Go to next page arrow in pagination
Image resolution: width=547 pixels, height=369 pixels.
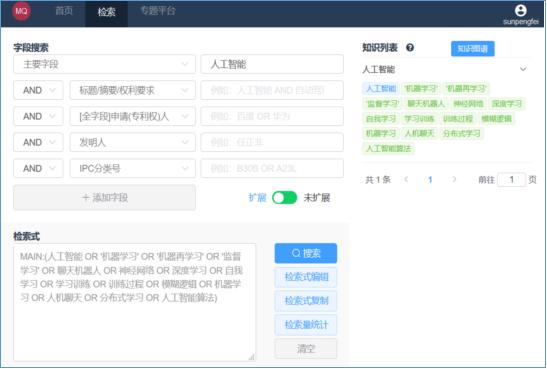tap(454, 179)
